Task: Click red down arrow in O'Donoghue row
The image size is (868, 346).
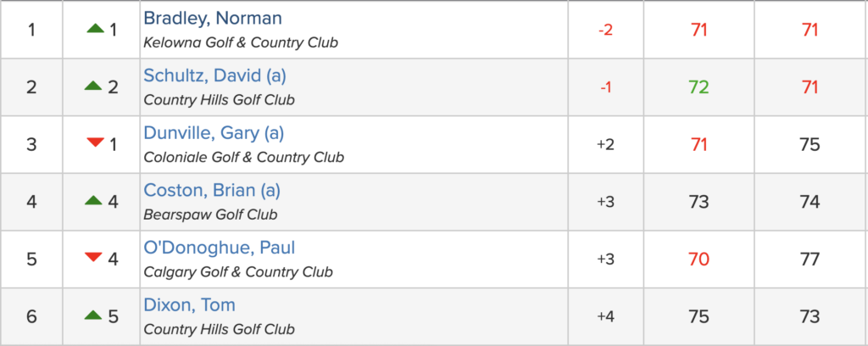Action: pos(95,259)
